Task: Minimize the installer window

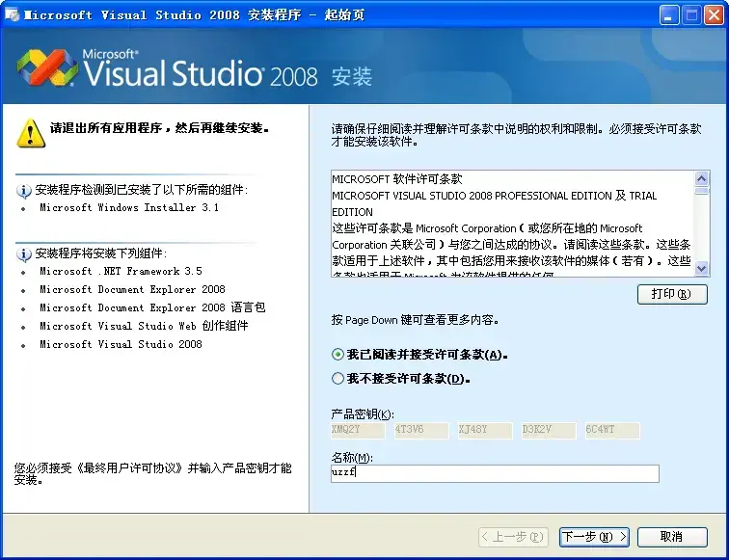Action: click(668, 14)
